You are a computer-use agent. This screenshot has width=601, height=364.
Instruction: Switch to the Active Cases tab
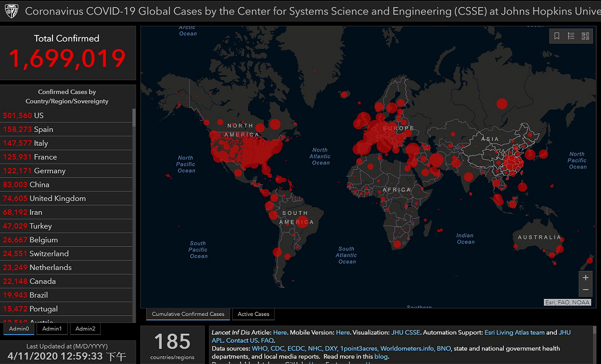click(x=253, y=314)
